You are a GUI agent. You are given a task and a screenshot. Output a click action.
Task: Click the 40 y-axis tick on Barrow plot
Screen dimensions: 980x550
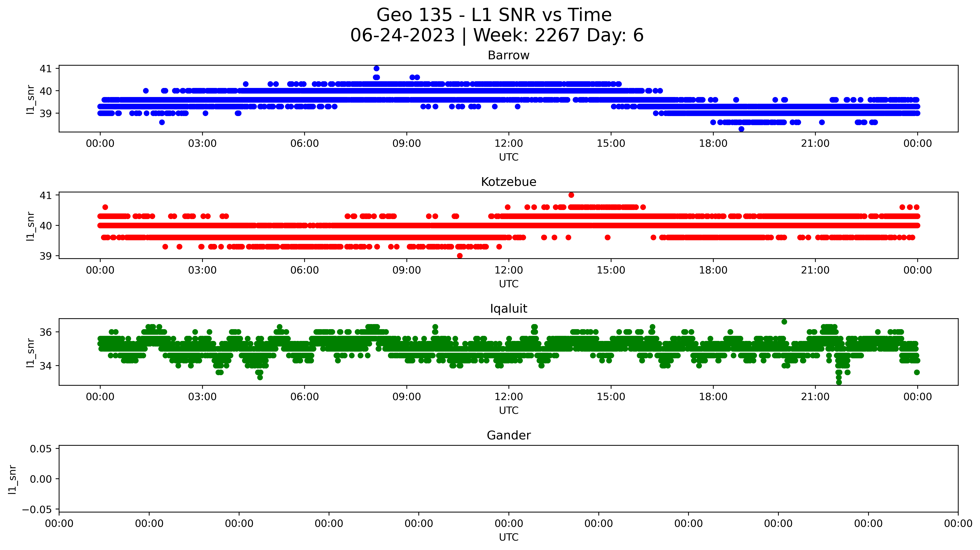point(46,91)
